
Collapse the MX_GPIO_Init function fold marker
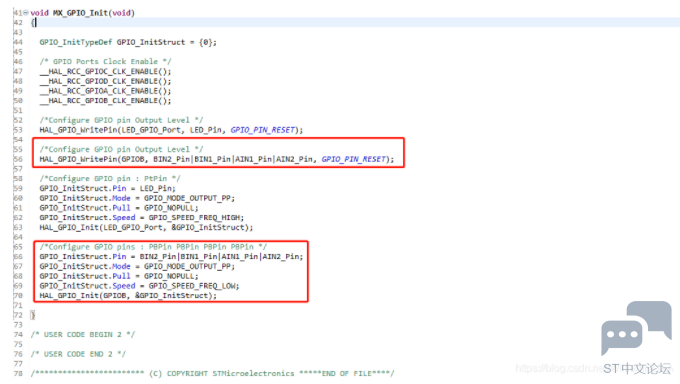tap(26, 13)
